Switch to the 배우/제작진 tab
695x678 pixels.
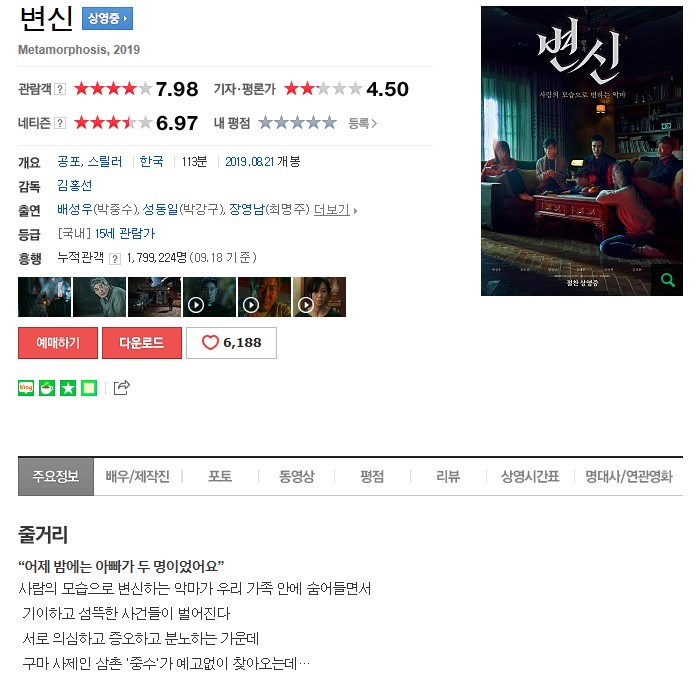(137, 476)
